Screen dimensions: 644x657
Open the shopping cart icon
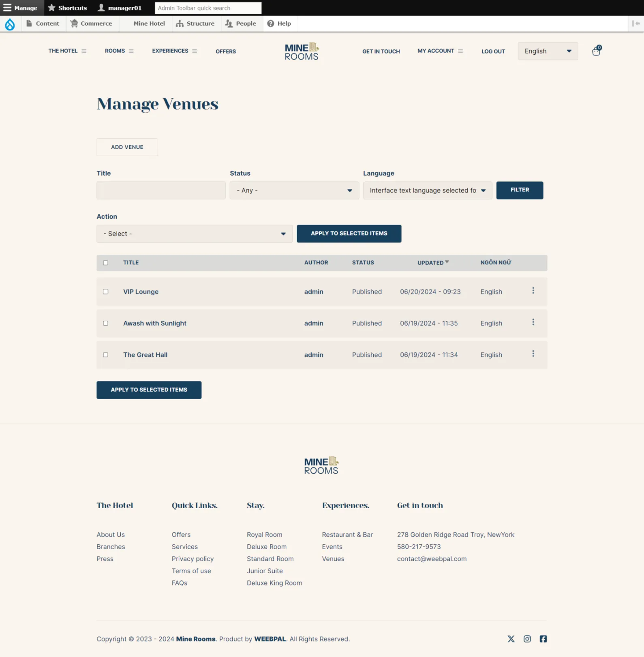(x=596, y=51)
